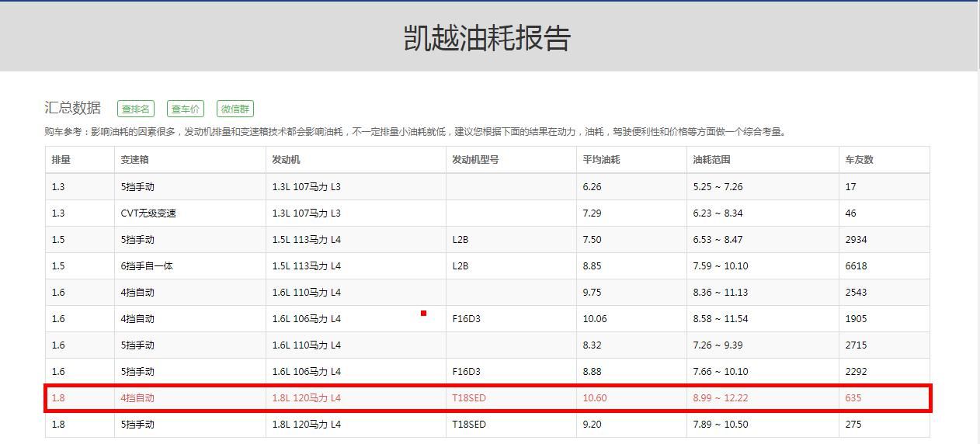980x444 pixels.
Task: Click owner count 2292
Action: 856,371
